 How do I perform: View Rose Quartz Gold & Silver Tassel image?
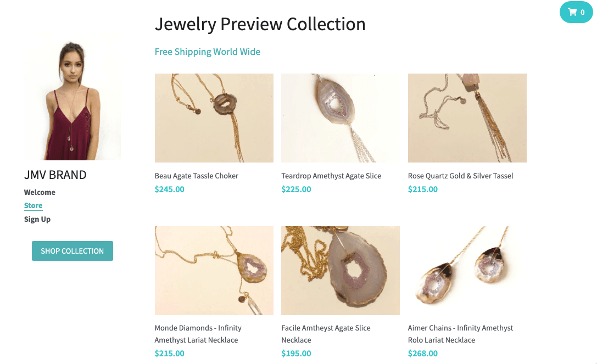pos(467,118)
